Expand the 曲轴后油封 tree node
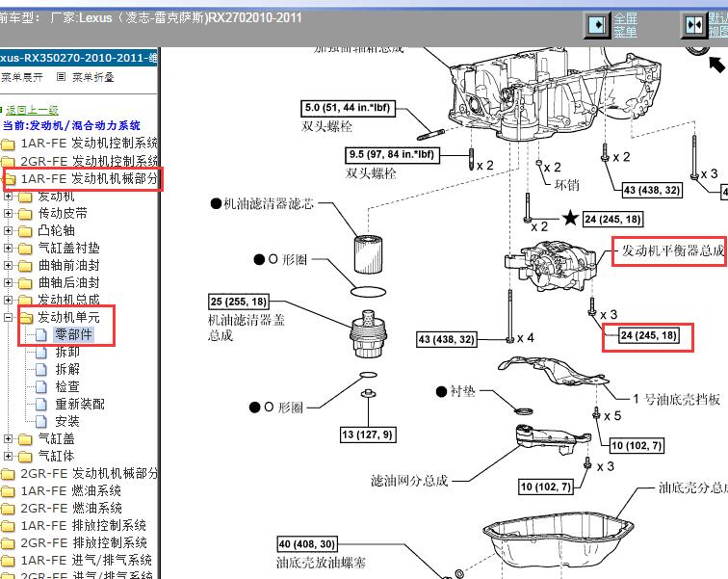This screenshot has height=579, width=728. [8, 283]
